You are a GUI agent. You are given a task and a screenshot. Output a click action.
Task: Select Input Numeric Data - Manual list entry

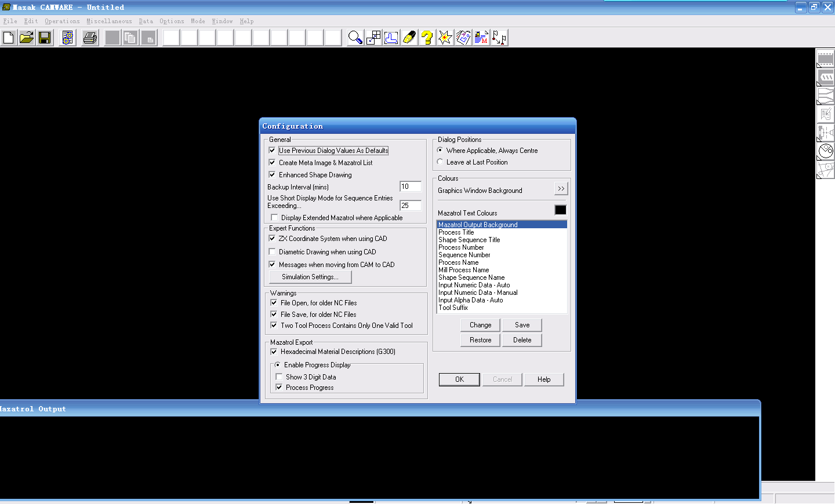click(502, 293)
